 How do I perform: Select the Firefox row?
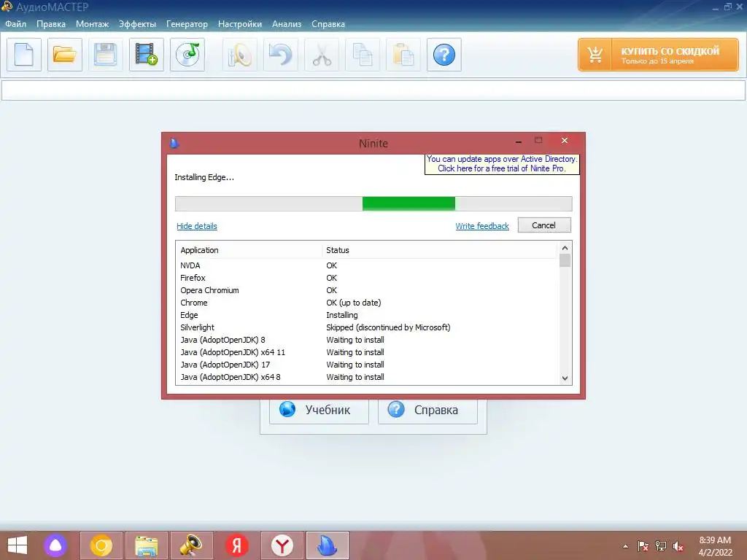(x=368, y=278)
